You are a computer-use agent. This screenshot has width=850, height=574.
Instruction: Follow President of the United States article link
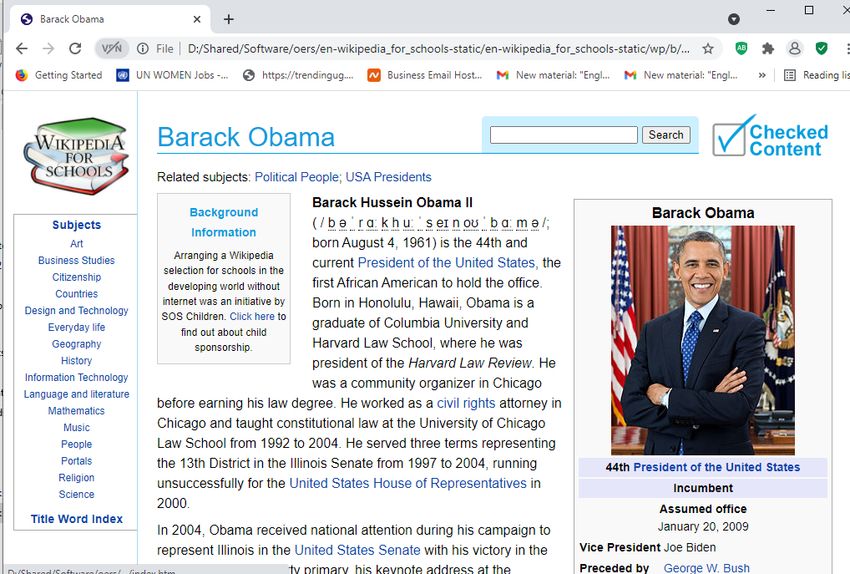[446, 263]
